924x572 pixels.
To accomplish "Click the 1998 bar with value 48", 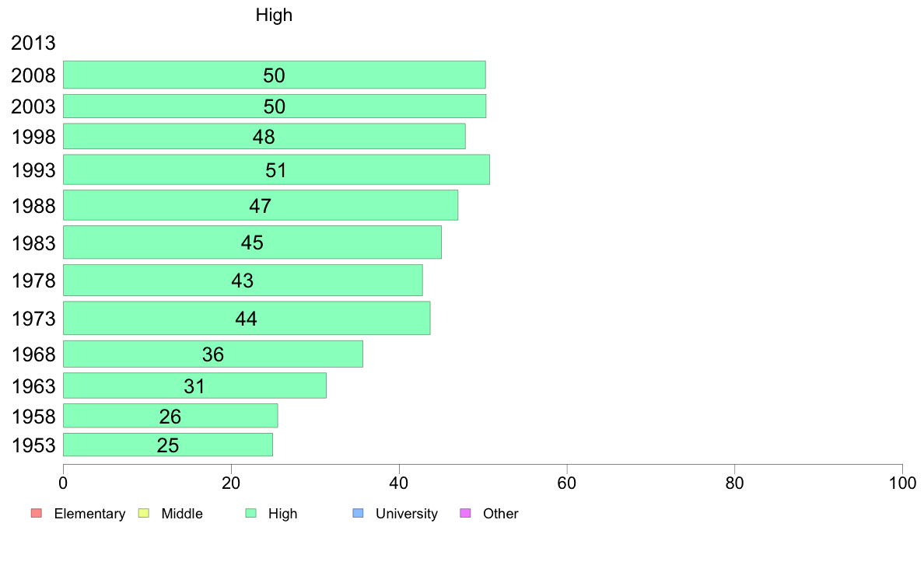I will [x=264, y=136].
